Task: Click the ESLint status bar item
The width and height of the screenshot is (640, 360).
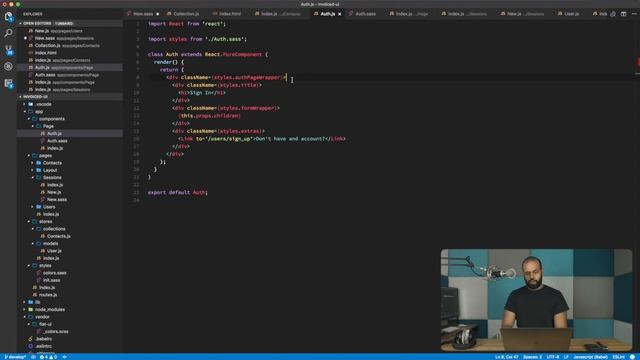Action: tap(619, 357)
